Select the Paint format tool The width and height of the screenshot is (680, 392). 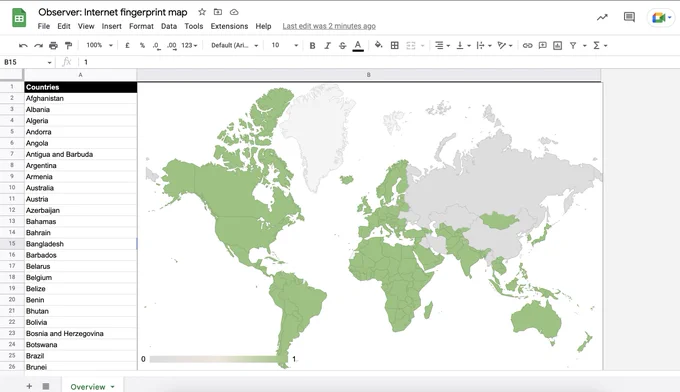coord(68,46)
